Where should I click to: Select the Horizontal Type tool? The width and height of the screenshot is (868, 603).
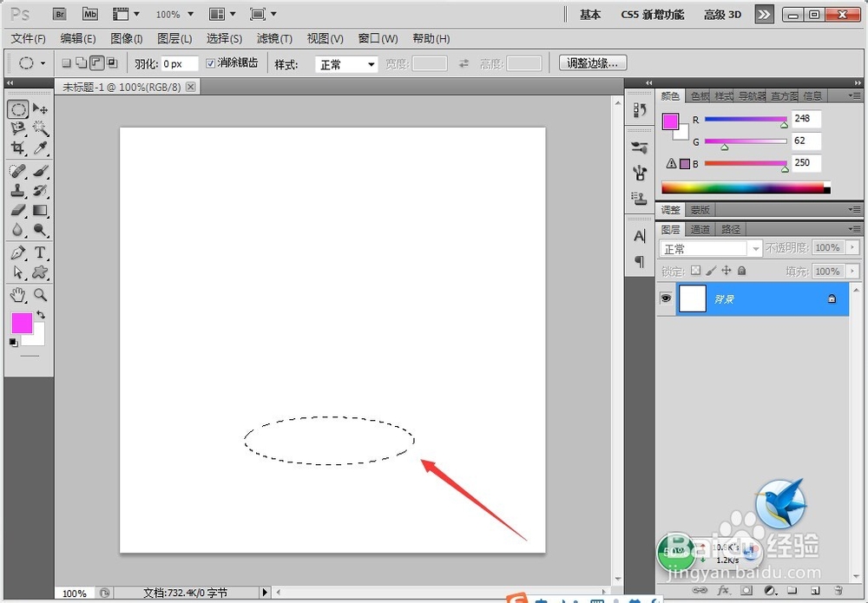(x=40, y=252)
